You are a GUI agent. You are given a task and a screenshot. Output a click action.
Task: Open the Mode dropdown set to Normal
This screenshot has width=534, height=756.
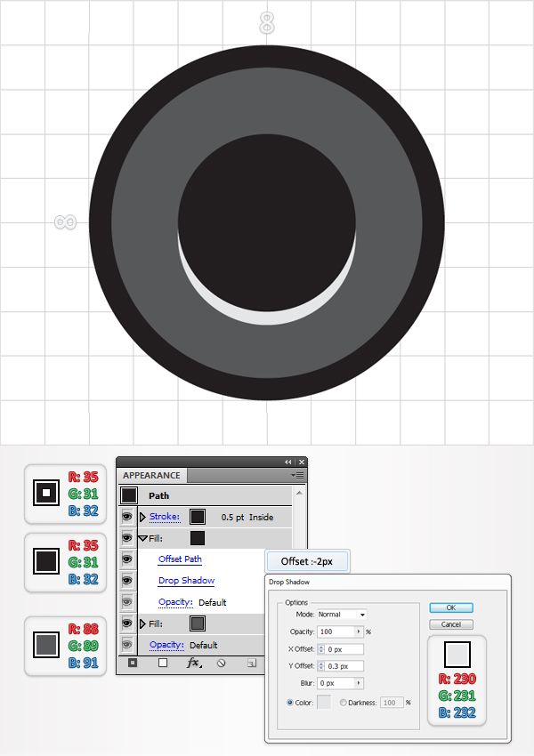coord(342,615)
